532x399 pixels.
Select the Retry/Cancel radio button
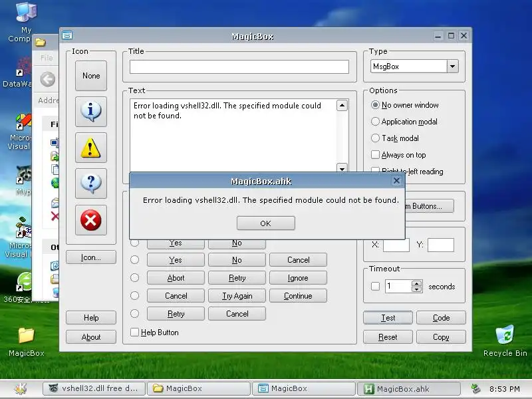pos(135,313)
